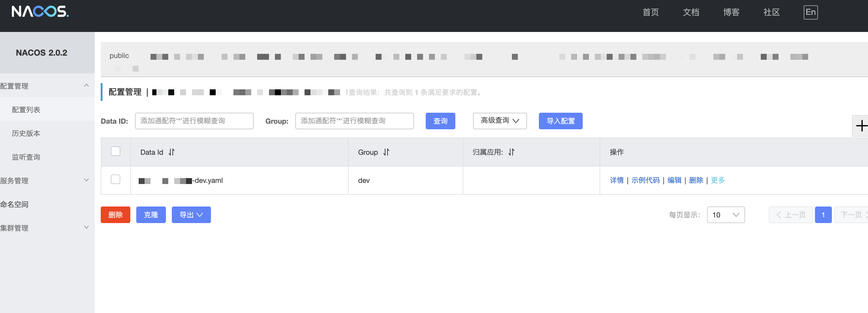Click the 导入配置 button

pos(560,121)
